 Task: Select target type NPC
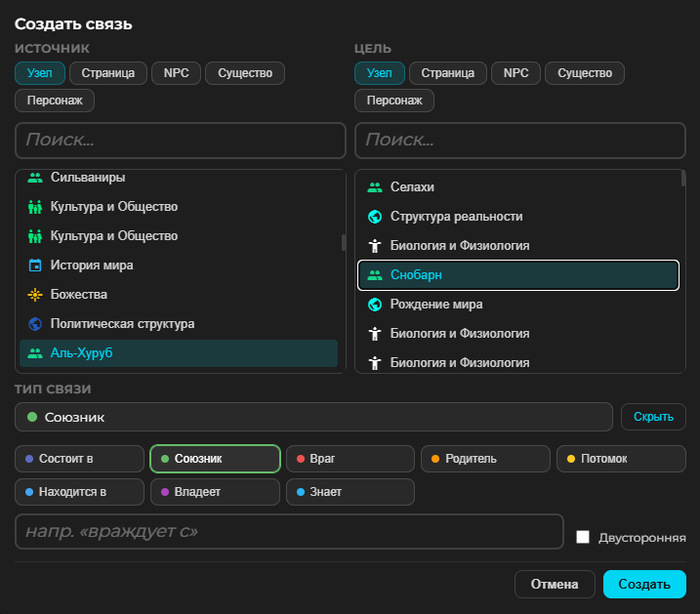click(x=516, y=73)
